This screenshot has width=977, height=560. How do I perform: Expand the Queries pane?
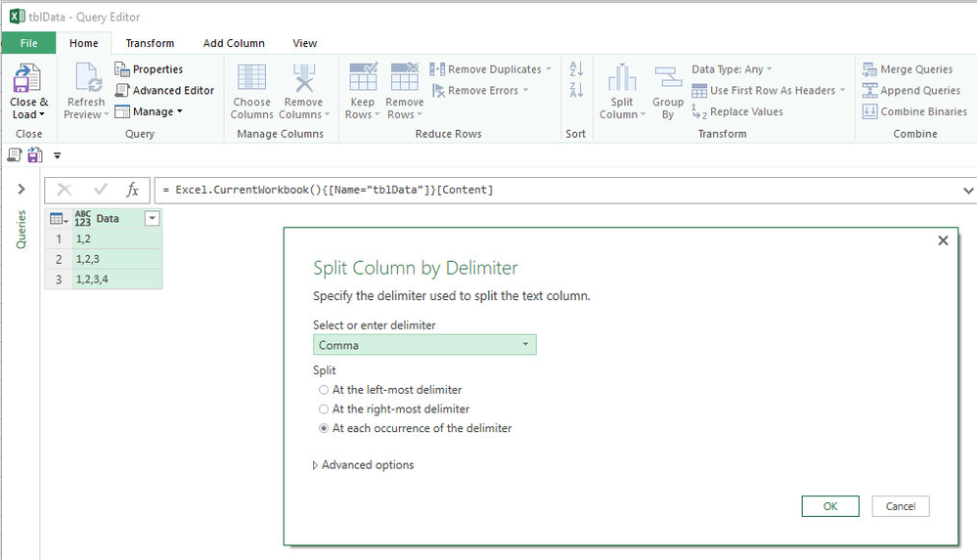point(22,189)
